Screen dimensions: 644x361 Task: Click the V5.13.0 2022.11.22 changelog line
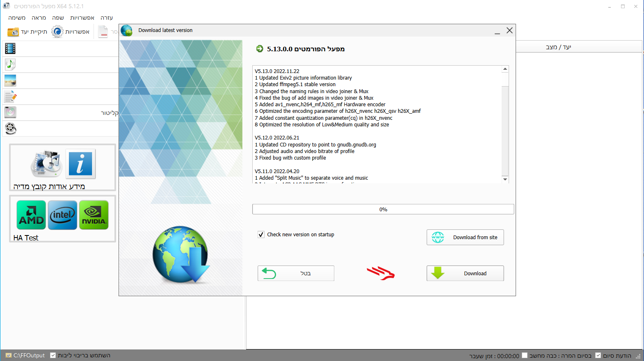coord(277,71)
